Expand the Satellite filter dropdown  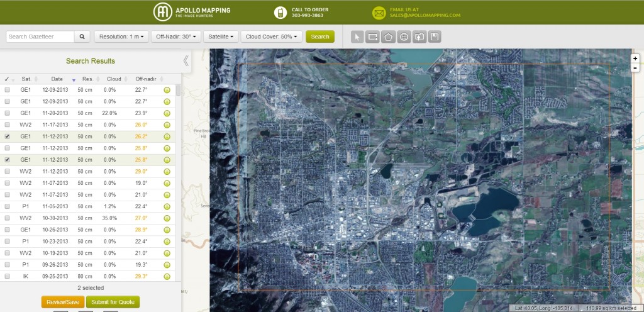click(221, 36)
